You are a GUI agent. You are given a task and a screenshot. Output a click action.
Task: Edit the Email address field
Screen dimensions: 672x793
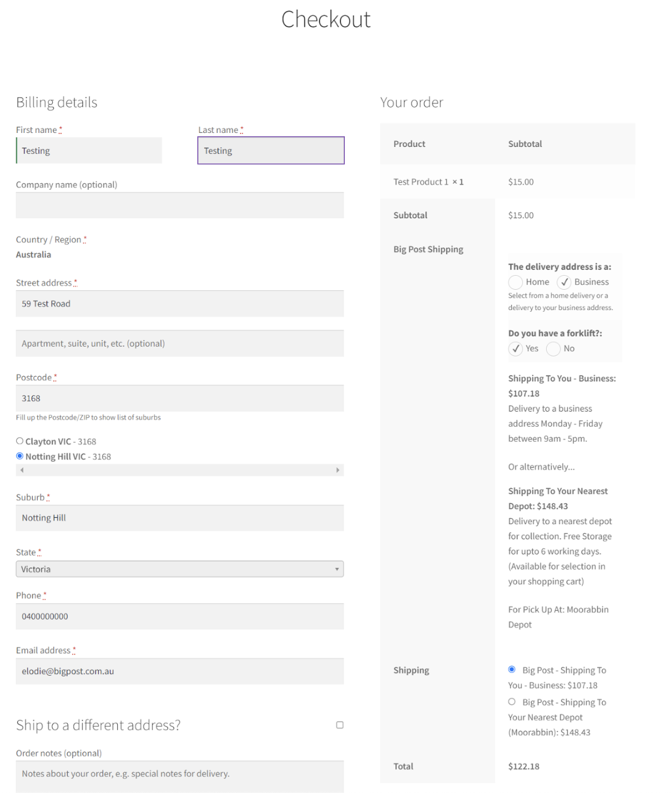click(x=180, y=671)
